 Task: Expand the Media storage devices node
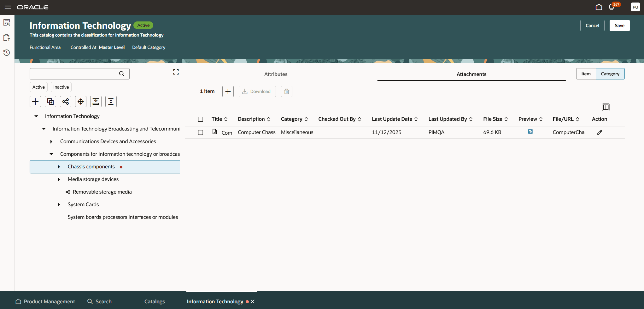click(x=59, y=179)
